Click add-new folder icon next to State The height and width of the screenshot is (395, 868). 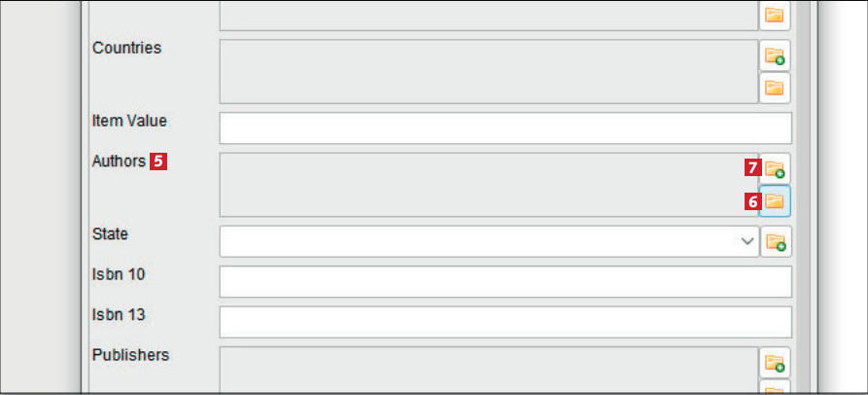coord(775,241)
